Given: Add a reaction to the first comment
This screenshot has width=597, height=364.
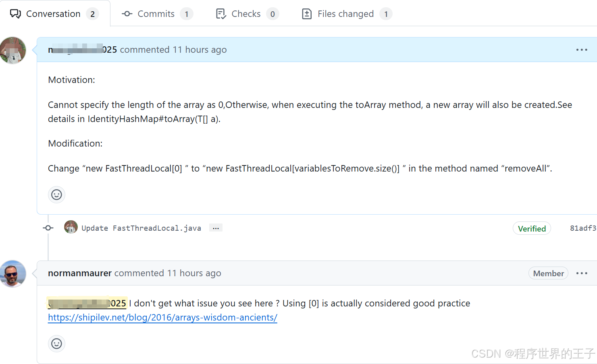Looking at the screenshot, I should (56, 194).
